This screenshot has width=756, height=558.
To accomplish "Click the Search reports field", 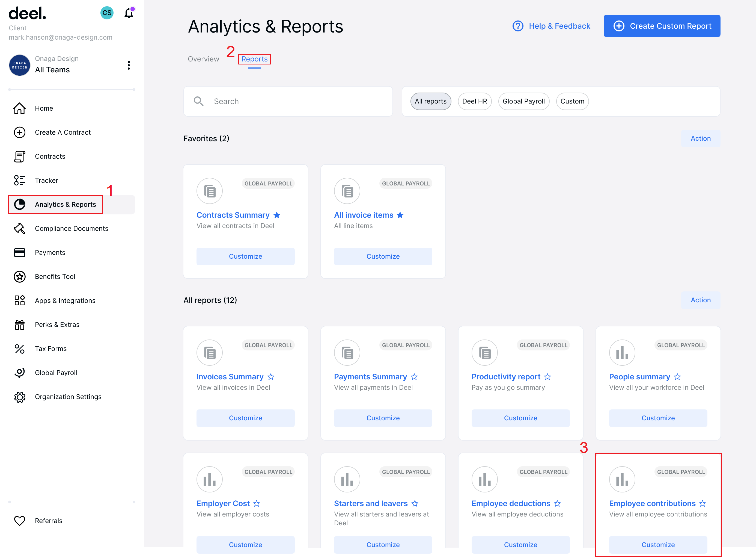I will 288,101.
